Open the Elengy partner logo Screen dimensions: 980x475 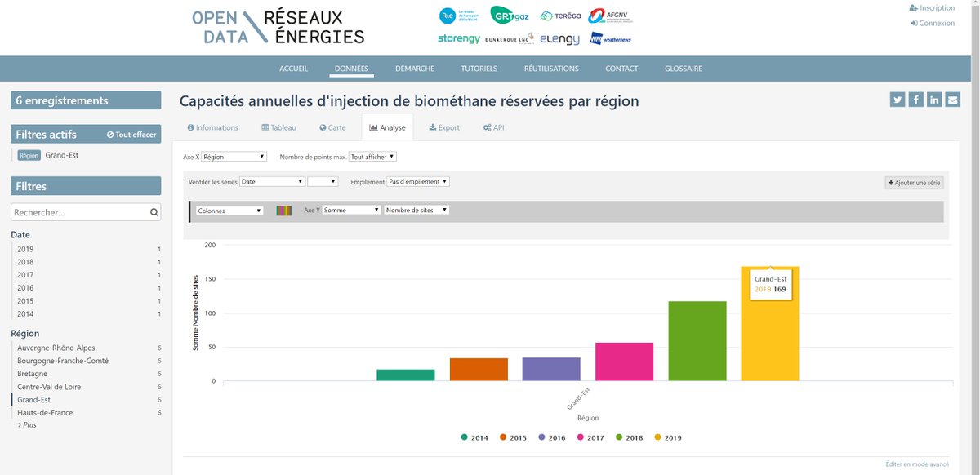[559, 38]
